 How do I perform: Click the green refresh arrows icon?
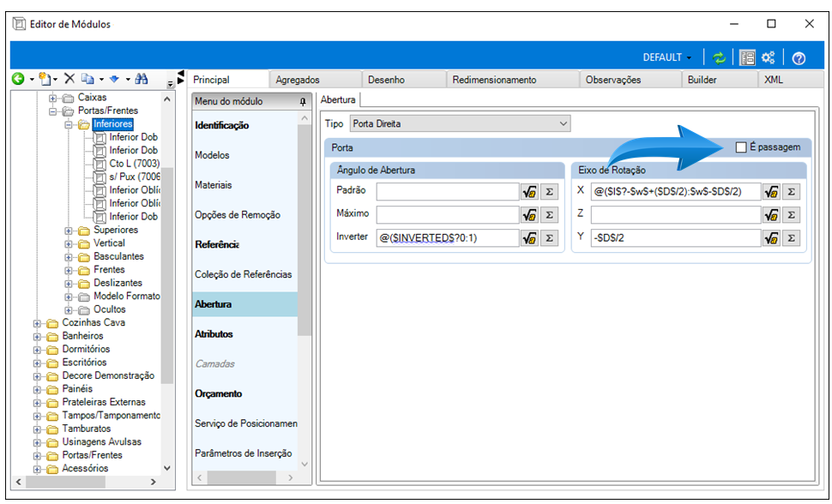point(719,57)
